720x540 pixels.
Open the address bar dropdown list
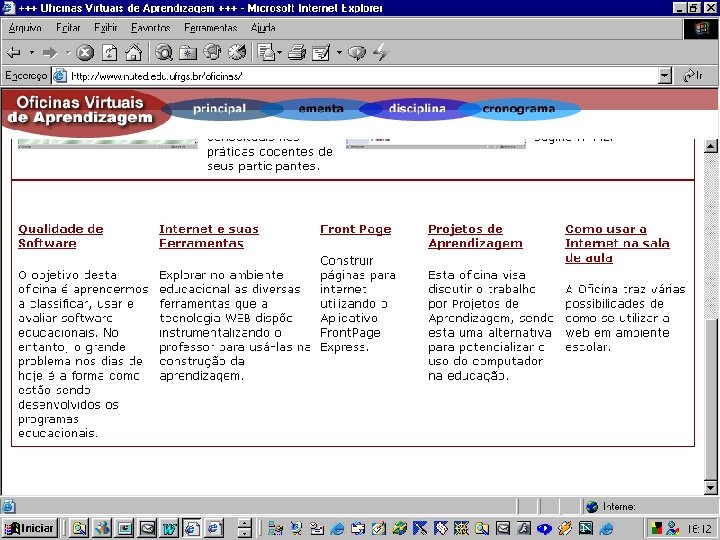coord(664,76)
